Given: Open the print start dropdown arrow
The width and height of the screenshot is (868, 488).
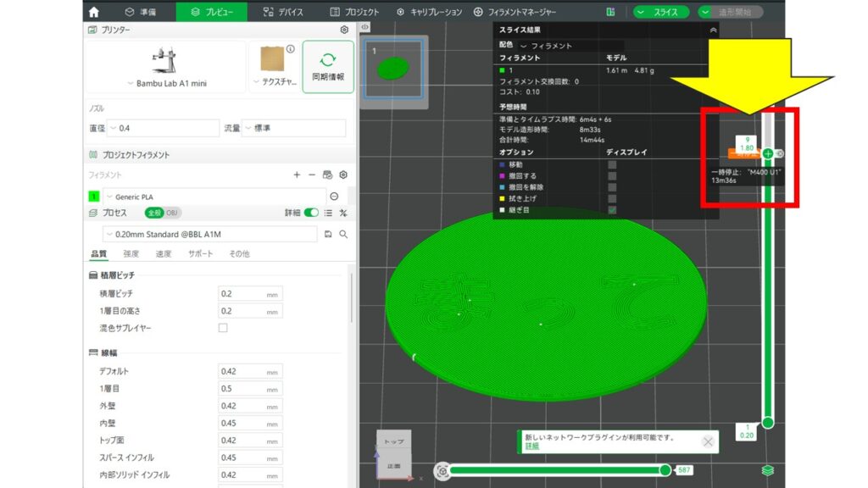Looking at the screenshot, I should (x=705, y=12).
